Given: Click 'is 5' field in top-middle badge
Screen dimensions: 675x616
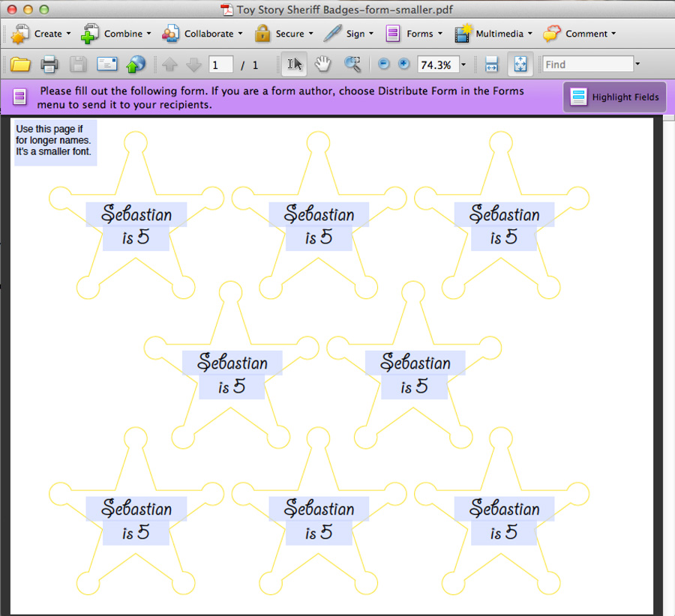Looking at the screenshot, I should (319, 238).
